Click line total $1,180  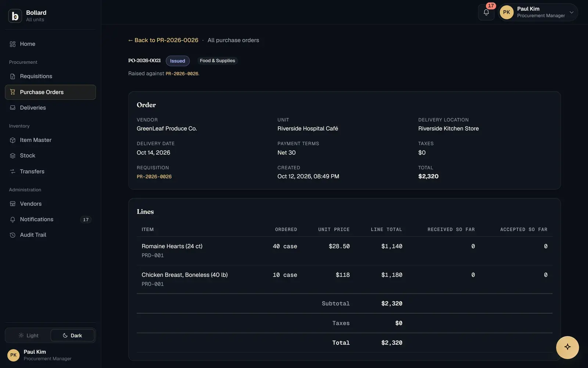[x=392, y=275]
